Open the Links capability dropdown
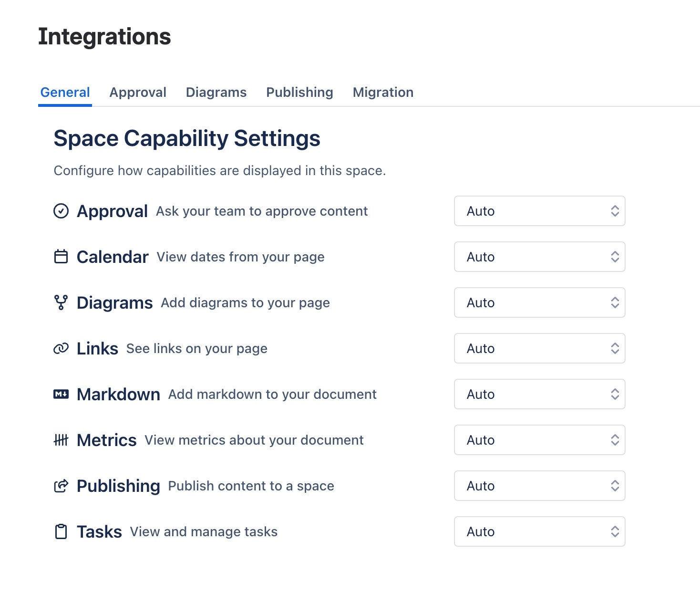Viewport: 700px width, 603px height. pyautogui.click(x=539, y=348)
